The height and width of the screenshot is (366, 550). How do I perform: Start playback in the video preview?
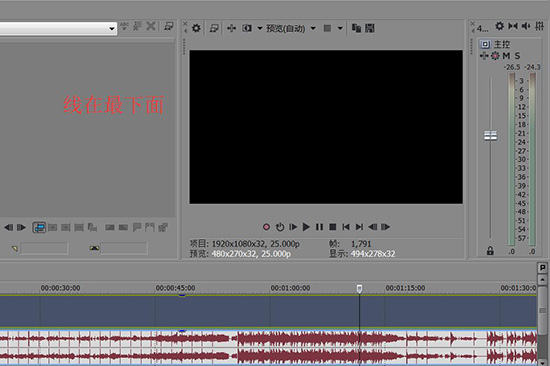pyautogui.click(x=306, y=227)
